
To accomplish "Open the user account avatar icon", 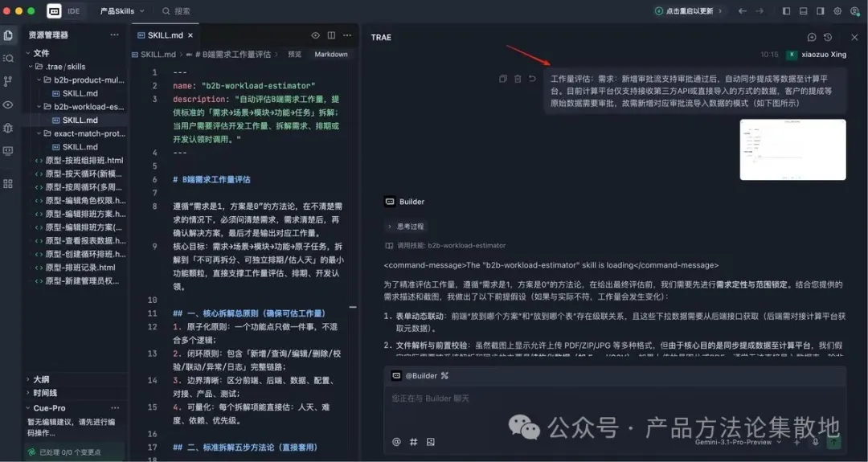I will [x=854, y=11].
